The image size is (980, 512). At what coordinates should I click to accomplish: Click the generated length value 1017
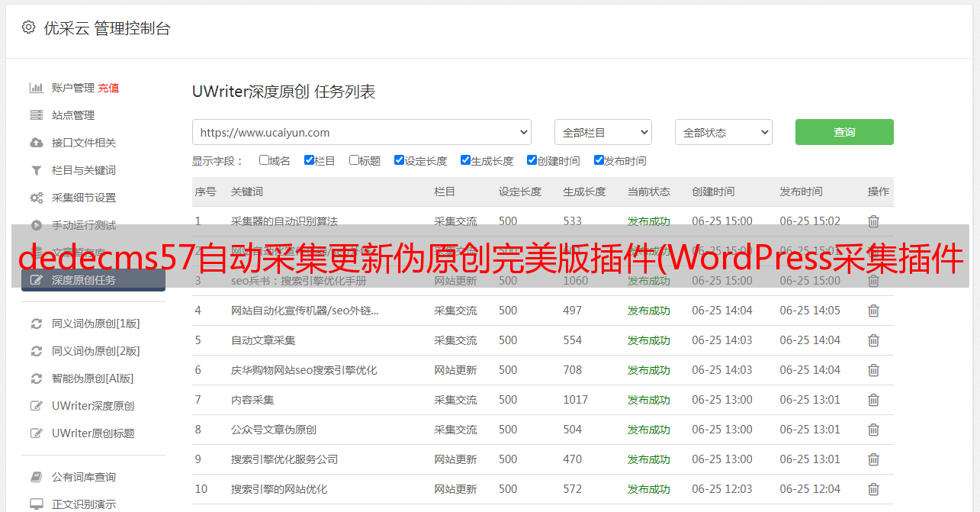[x=576, y=400]
